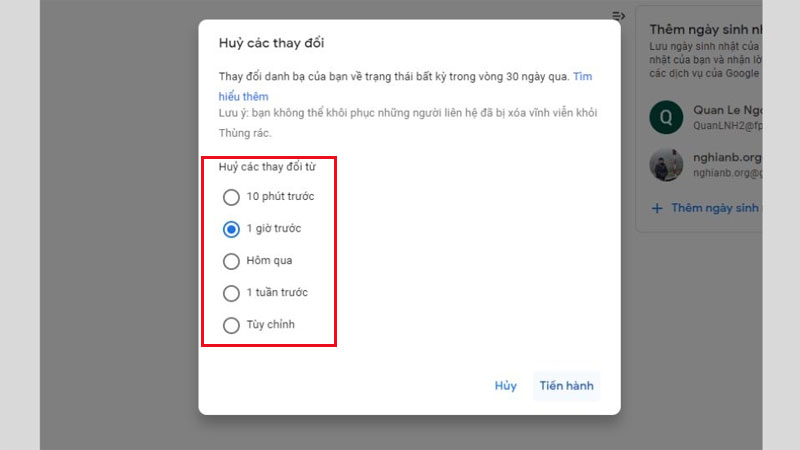Select the '10 phút trước' radio option

click(231, 197)
